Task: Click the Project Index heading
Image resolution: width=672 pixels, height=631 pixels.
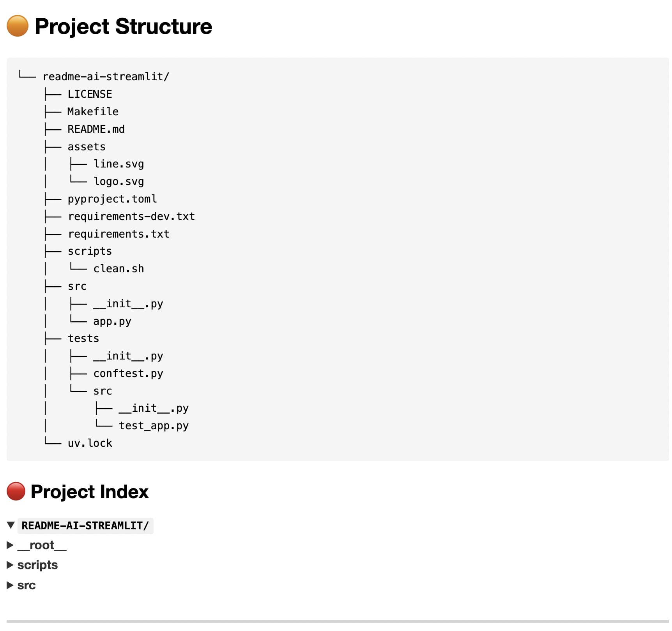Action: 90,492
